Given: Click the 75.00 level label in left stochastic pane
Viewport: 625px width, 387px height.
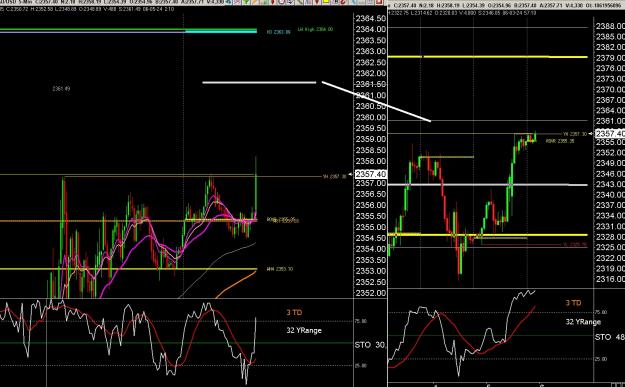Looking at the screenshot, I should pos(361,321).
